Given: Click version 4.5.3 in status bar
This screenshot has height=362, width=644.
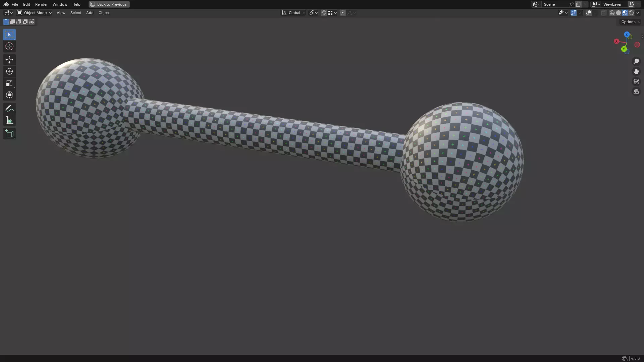Looking at the screenshot, I should [x=635, y=358].
